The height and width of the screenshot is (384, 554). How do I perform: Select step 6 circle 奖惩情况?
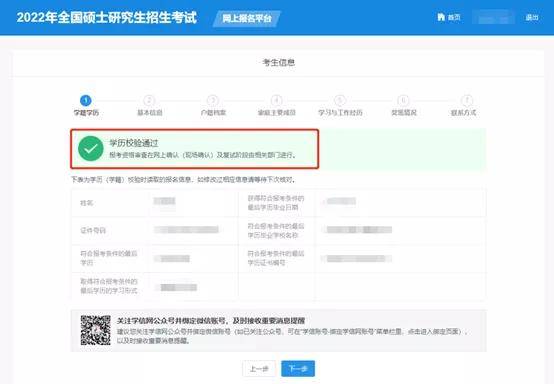(x=403, y=100)
